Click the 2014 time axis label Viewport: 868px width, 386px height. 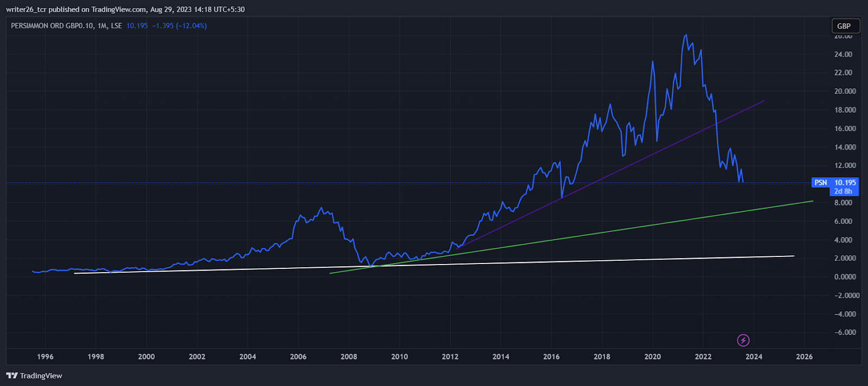501,357
